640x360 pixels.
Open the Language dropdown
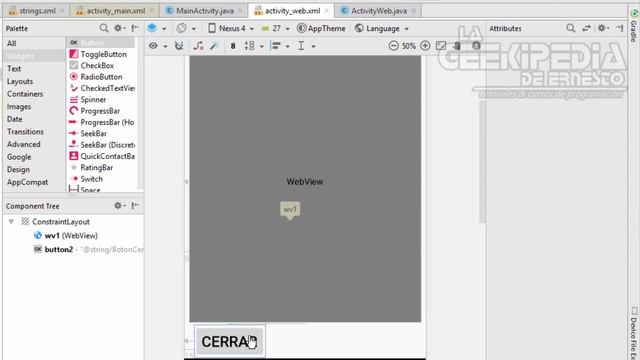[x=382, y=28]
